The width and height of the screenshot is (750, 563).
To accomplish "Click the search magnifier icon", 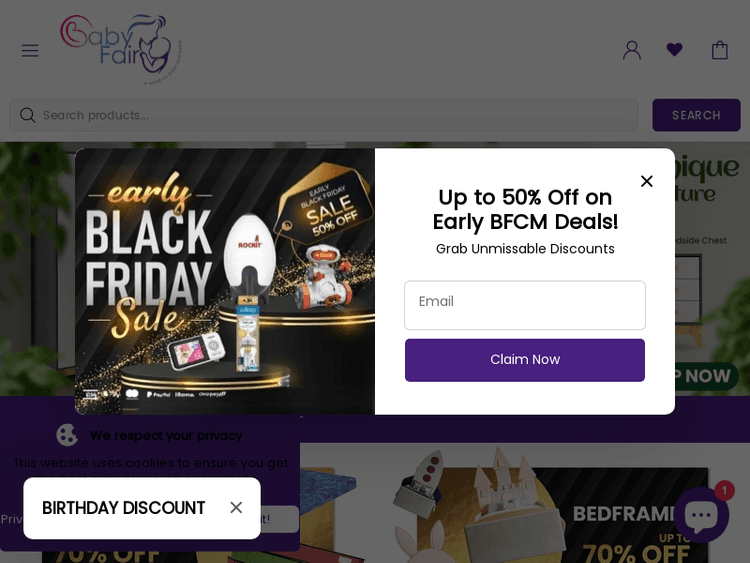I will pyautogui.click(x=28, y=115).
